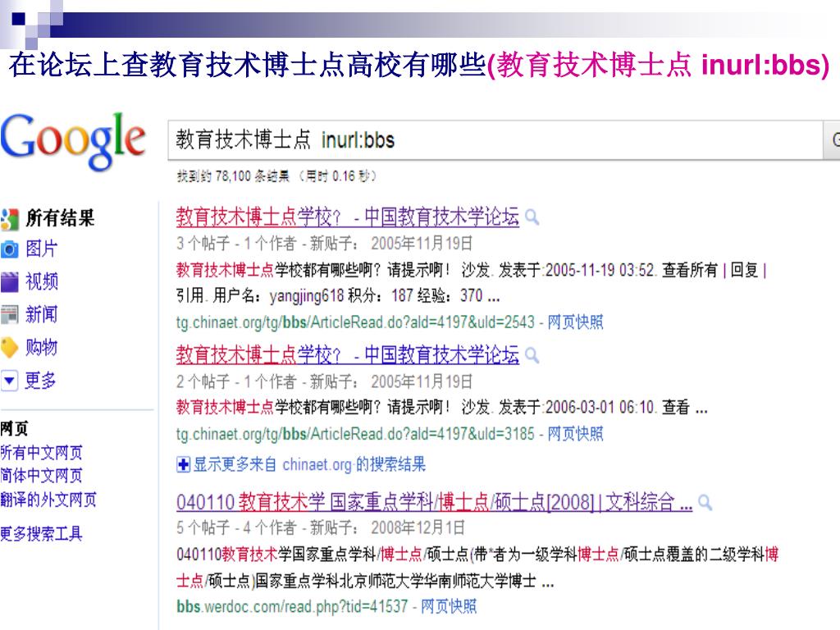Click the text 2 个帖子 - 1 个作者
Screen dimensions: 840x630
click(236, 381)
